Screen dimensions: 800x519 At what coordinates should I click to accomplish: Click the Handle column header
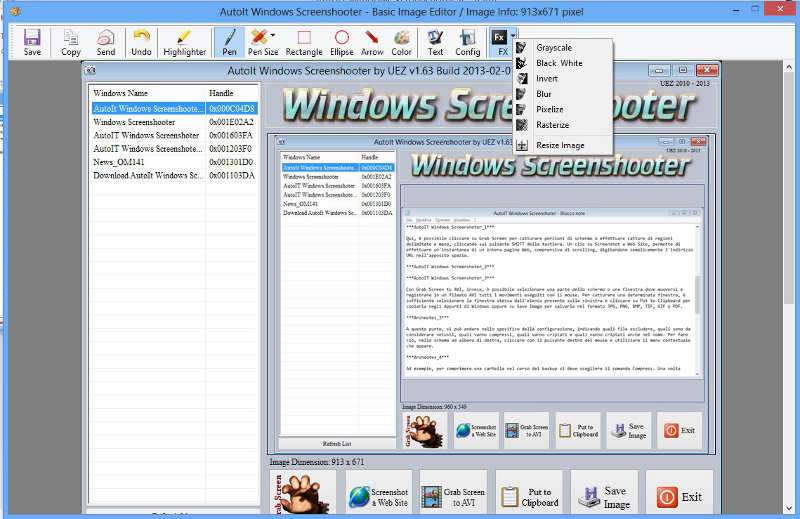point(232,93)
